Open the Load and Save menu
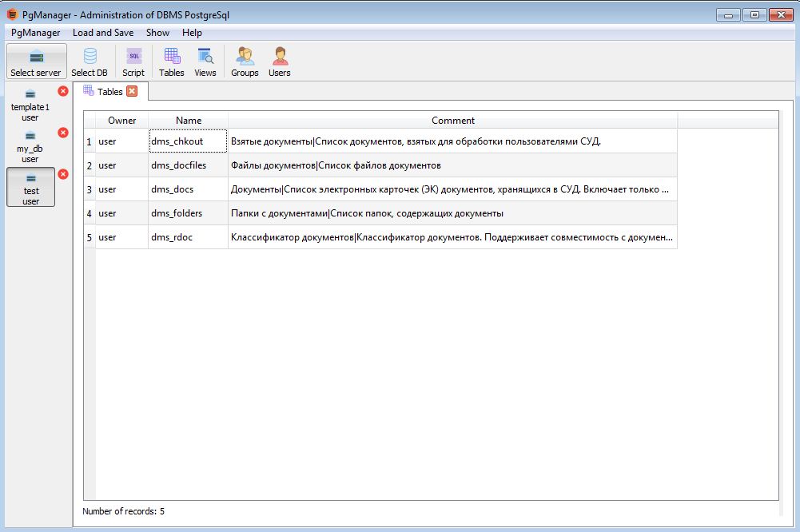 click(102, 33)
